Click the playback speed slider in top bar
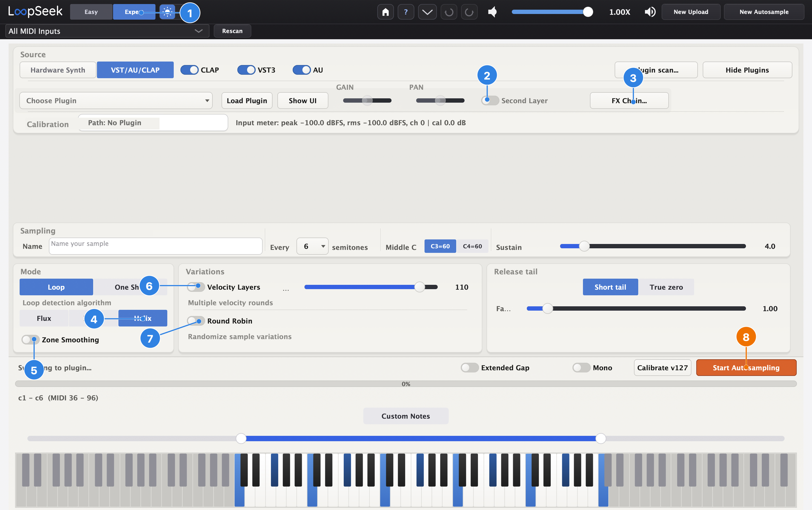812x510 pixels. tap(552, 12)
